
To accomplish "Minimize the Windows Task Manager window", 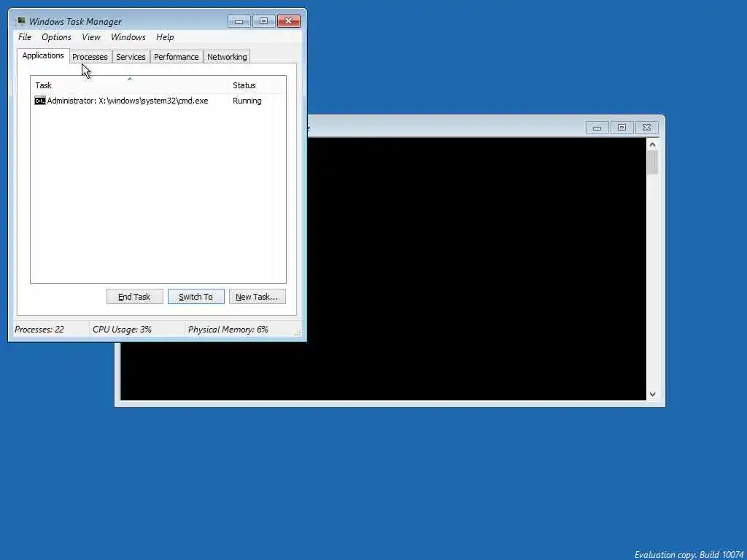I will coord(239,21).
